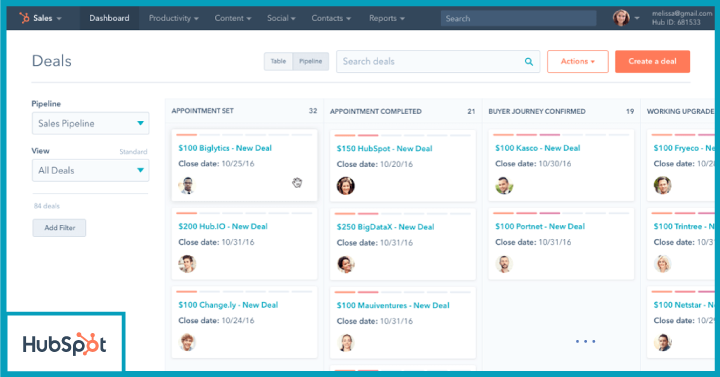Click the WORKING UPGRADE column header

(681, 111)
